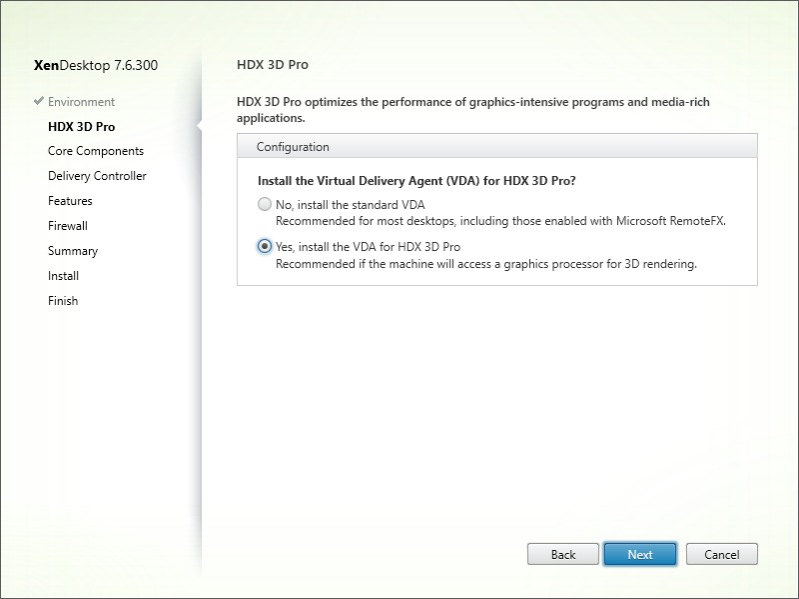Open the Environment step in sidebar
Viewport: 799px width, 599px height.
click(81, 102)
